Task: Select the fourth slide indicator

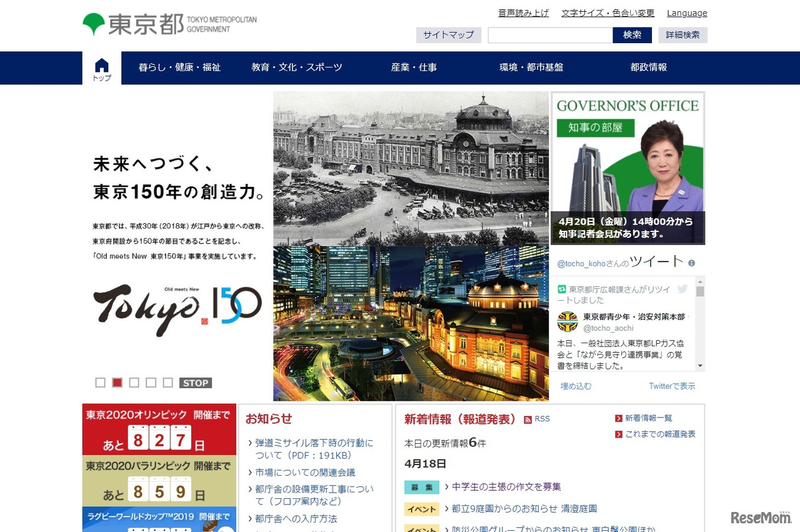Action: point(151,383)
